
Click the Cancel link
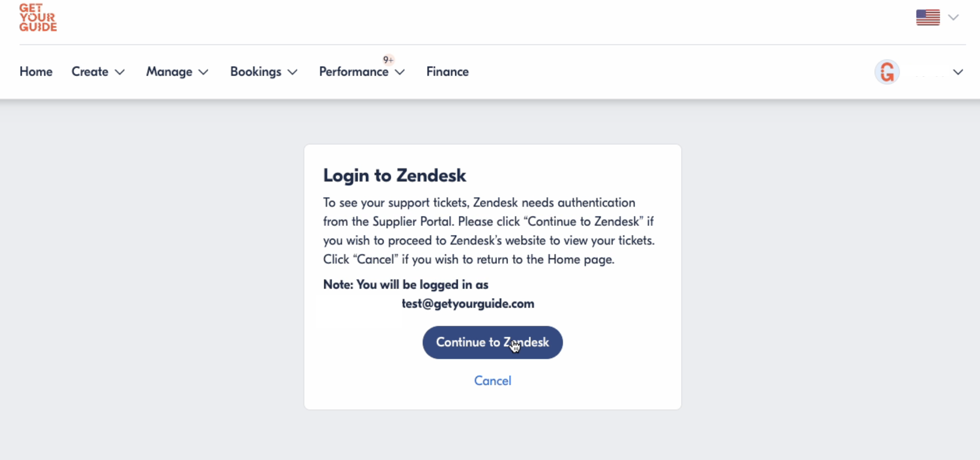click(x=493, y=381)
